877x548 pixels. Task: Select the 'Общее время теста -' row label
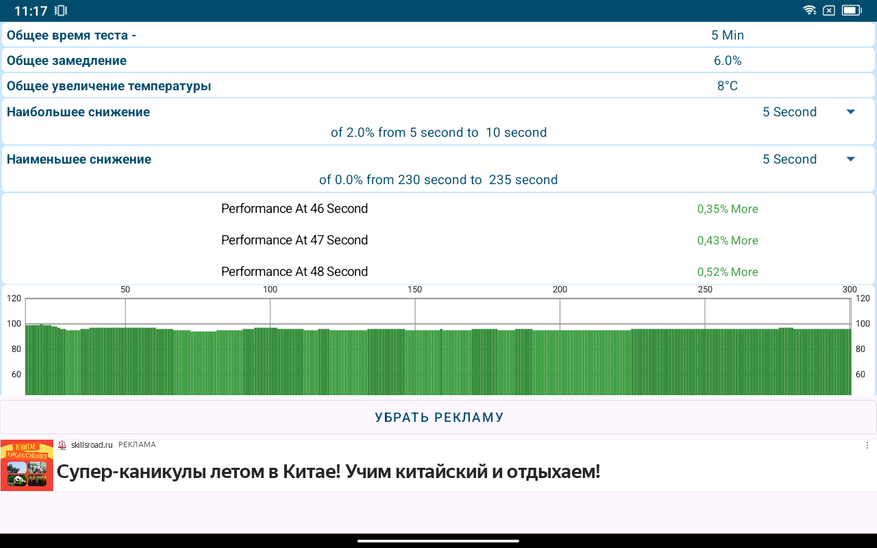pos(72,35)
